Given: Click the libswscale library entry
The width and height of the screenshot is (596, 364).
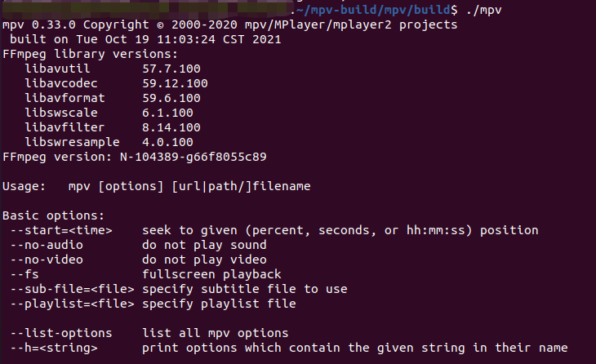Looking at the screenshot, I should 61,113.
